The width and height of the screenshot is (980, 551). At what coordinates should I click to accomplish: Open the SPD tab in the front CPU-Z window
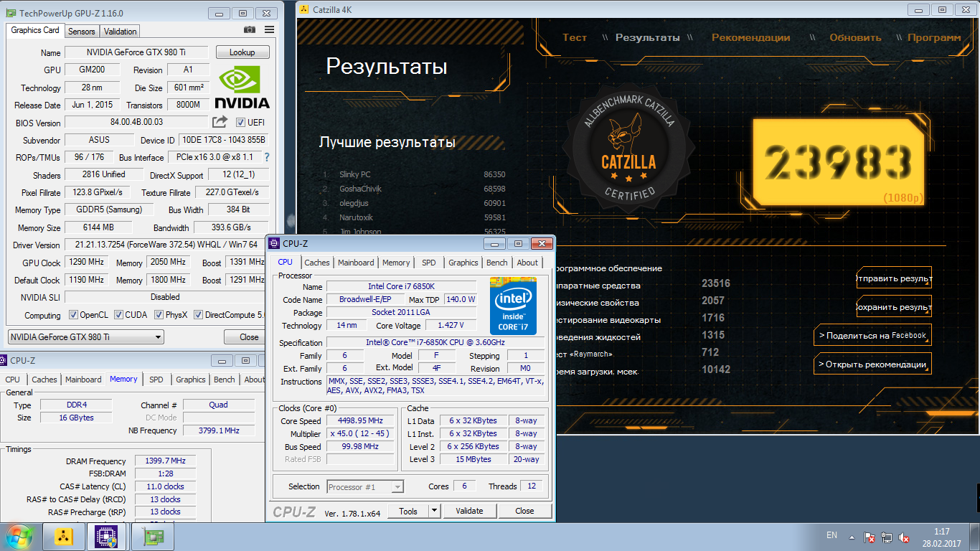point(429,263)
